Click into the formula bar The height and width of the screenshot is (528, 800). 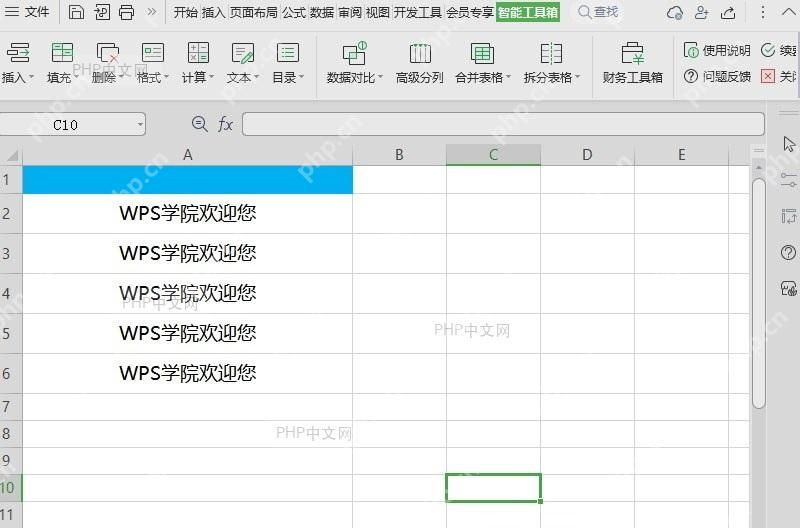pyautogui.click(x=503, y=124)
